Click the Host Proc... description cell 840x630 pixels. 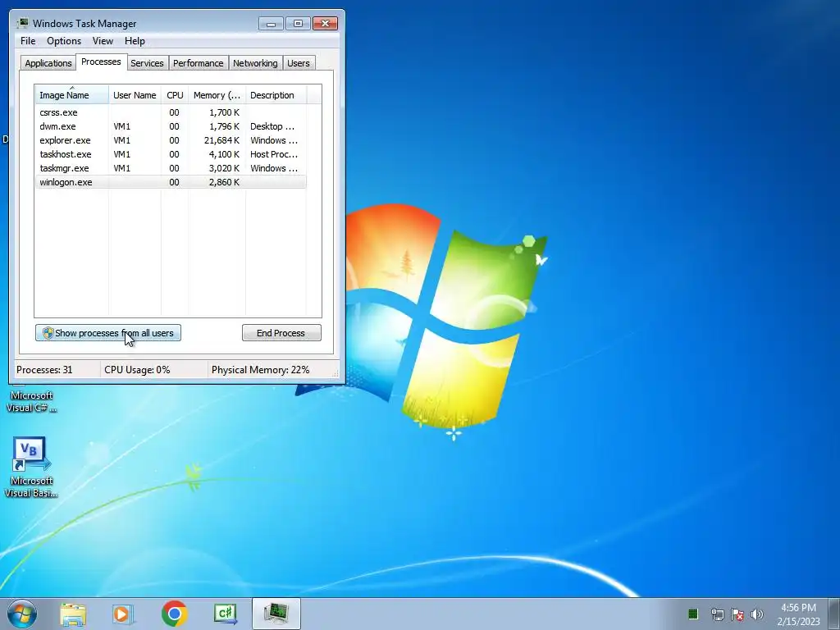[x=274, y=154]
